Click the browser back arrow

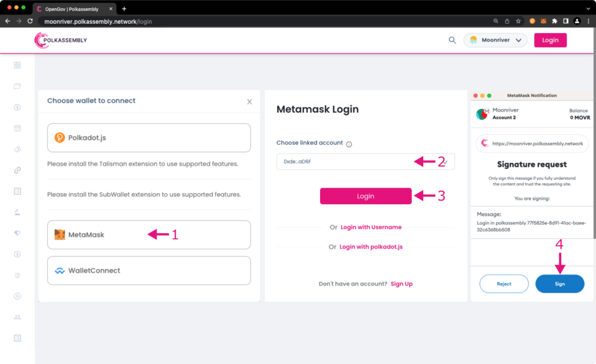8,22
